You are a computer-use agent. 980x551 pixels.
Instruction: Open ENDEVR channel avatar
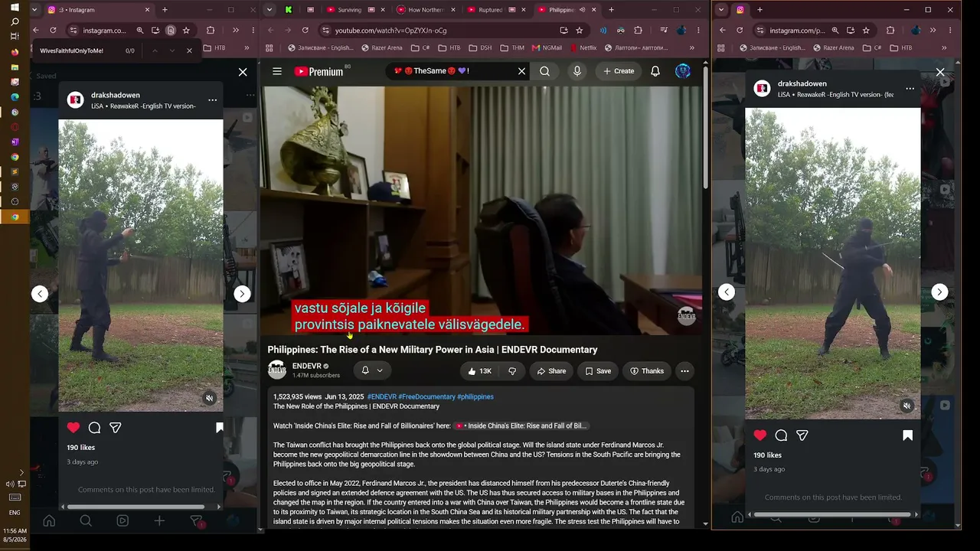coord(277,370)
